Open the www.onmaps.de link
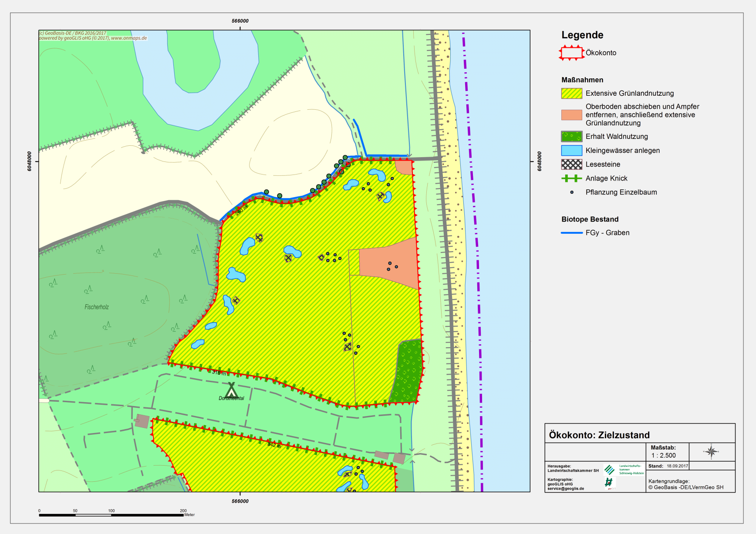 coord(129,38)
